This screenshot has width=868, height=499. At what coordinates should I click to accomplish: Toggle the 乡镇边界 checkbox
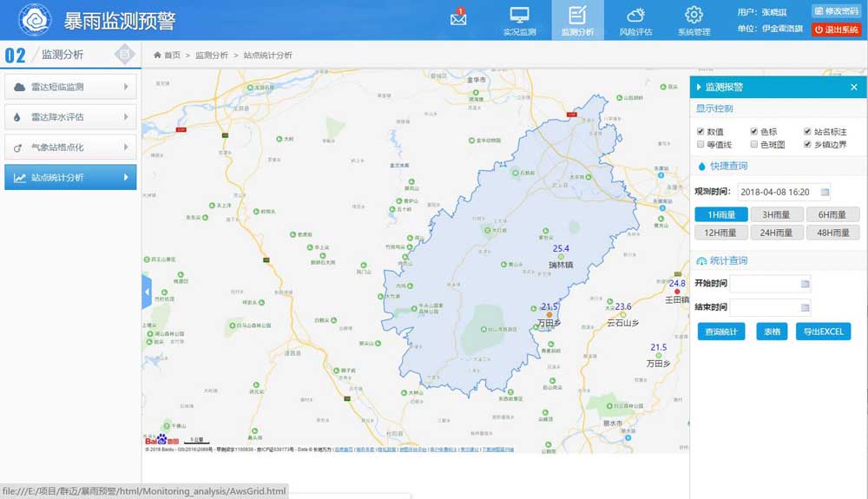pyautogui.click(x=807, y=145)
